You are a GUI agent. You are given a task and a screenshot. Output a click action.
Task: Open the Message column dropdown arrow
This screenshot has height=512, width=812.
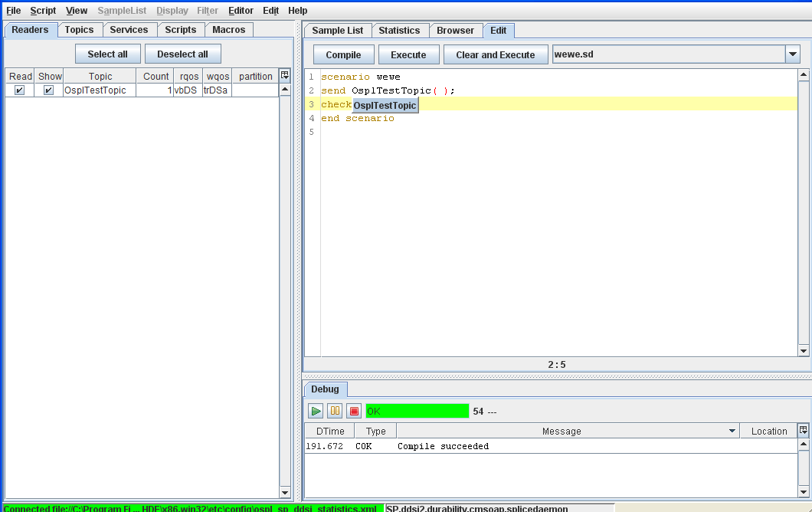tap(732, 431)
